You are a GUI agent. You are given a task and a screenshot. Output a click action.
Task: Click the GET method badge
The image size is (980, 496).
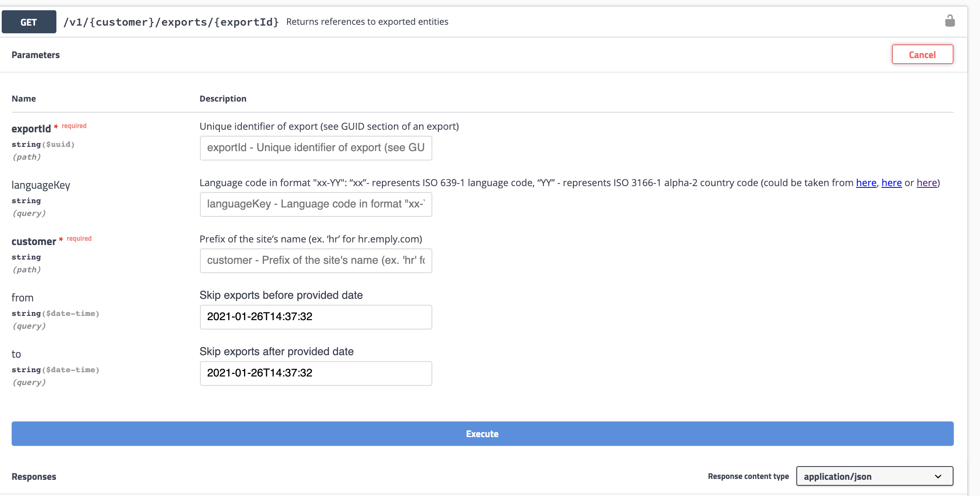pos(29,21)
